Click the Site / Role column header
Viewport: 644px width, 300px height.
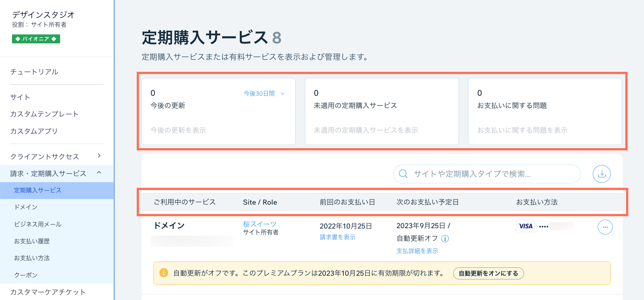[x=260, y=202]
